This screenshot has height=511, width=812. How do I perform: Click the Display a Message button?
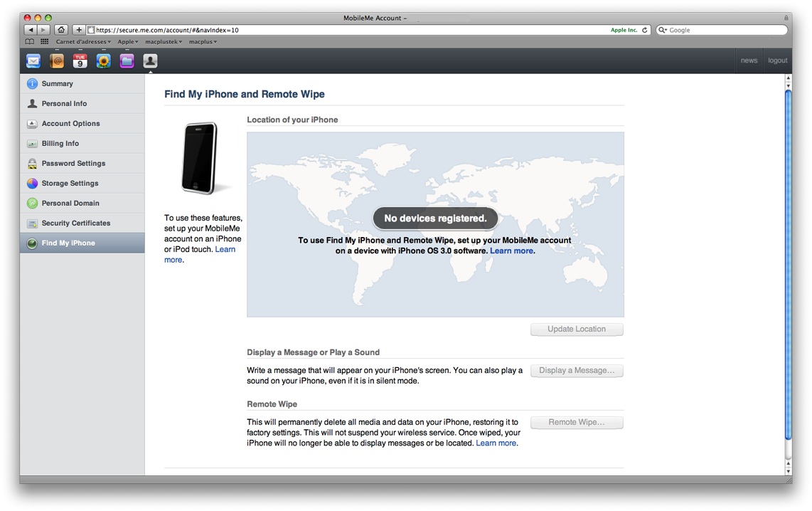tap(577, 371)
